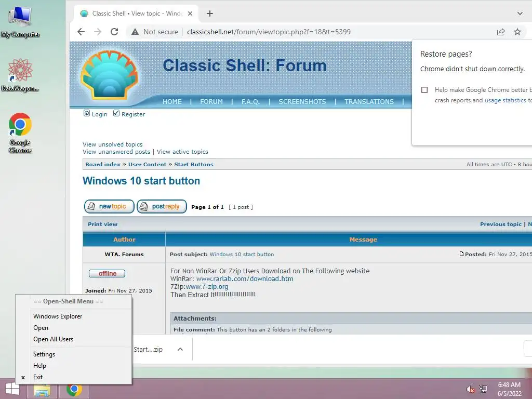532x399 pixels.
Task: Click the downloaded Start zip file item
Action: coord(148,350)
